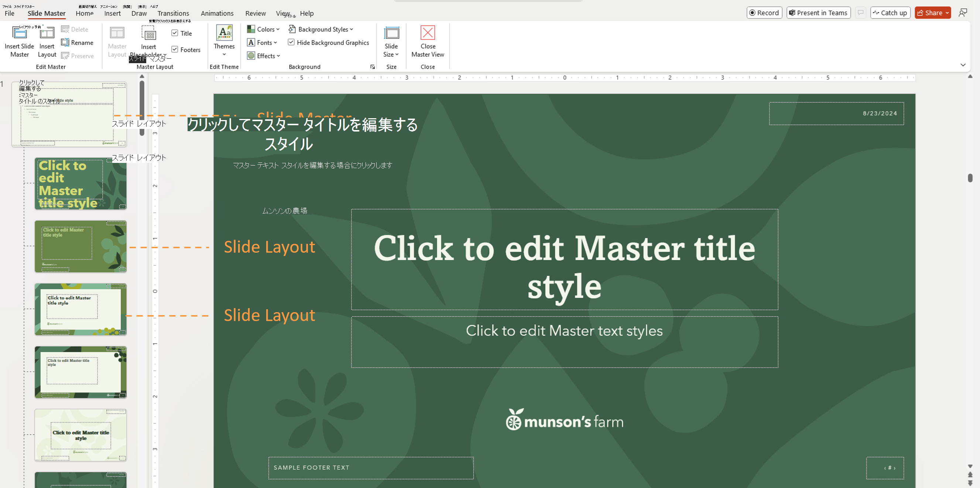Click the Master text styles placeholder
Image resolution: width=980 pixels, height=488 pixels.
(x=565, y=342)
